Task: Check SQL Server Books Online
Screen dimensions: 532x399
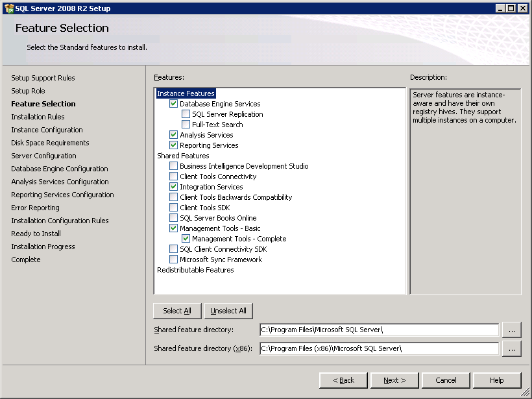Action: pyautogui.click(x=173, y=218)
